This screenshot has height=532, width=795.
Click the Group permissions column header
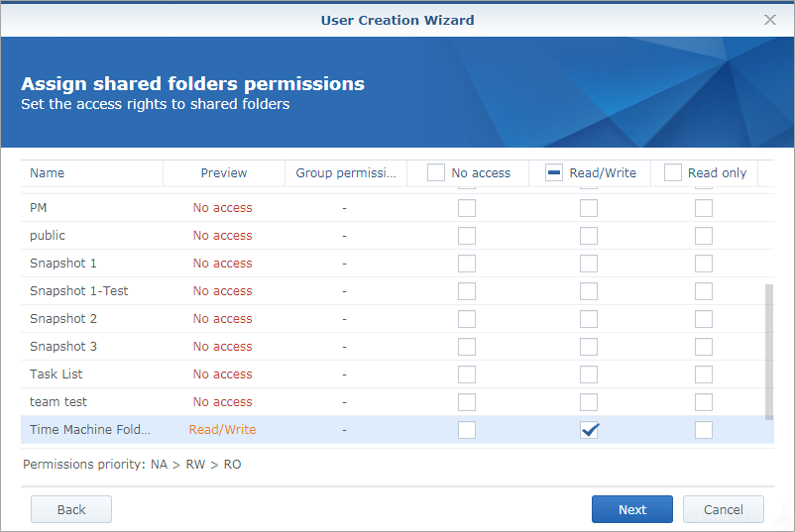[346, 172]
